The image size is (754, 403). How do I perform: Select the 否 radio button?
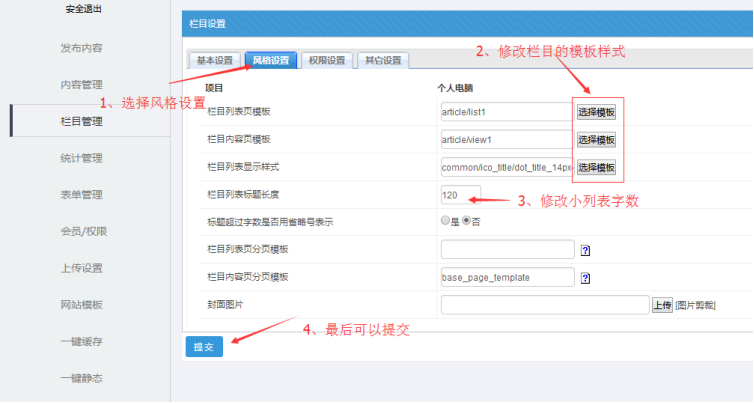(x=465, y=221)
